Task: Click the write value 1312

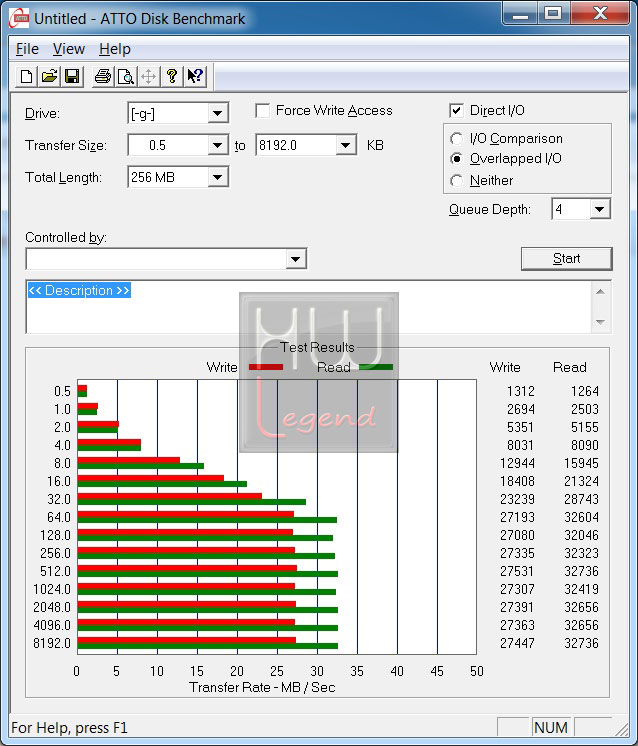Action: [x=520, y=391]
